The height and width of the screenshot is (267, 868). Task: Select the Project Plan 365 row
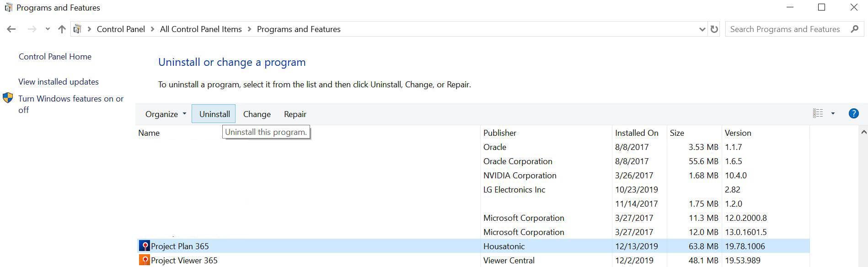(x=473, y=246)
